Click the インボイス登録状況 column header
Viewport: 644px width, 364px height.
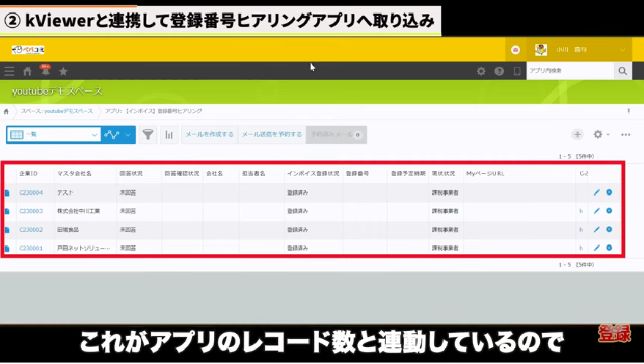click(x=313, y=174)
